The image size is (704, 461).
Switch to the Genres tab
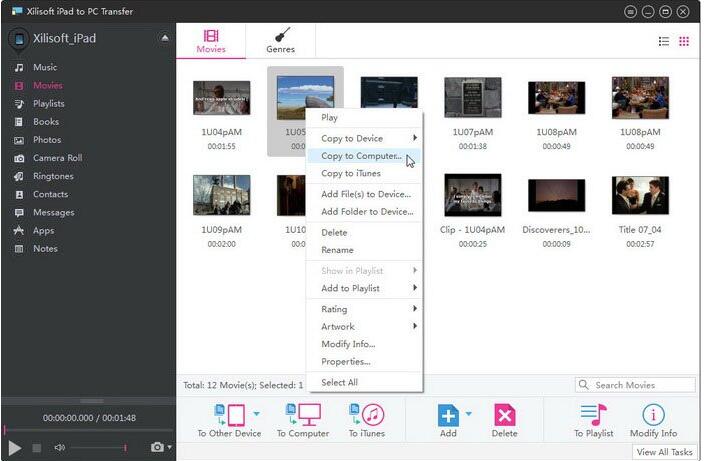point(281,41)
